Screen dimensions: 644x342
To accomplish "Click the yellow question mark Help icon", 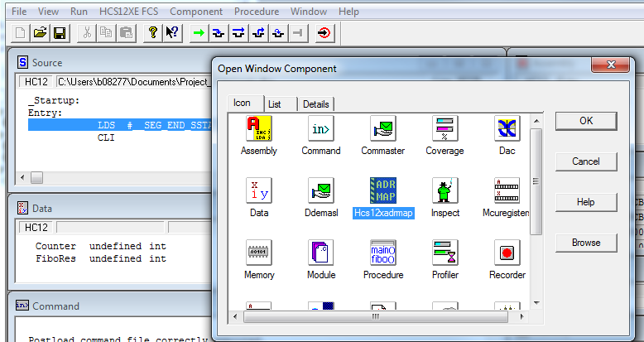I will (x=153, y=33).
